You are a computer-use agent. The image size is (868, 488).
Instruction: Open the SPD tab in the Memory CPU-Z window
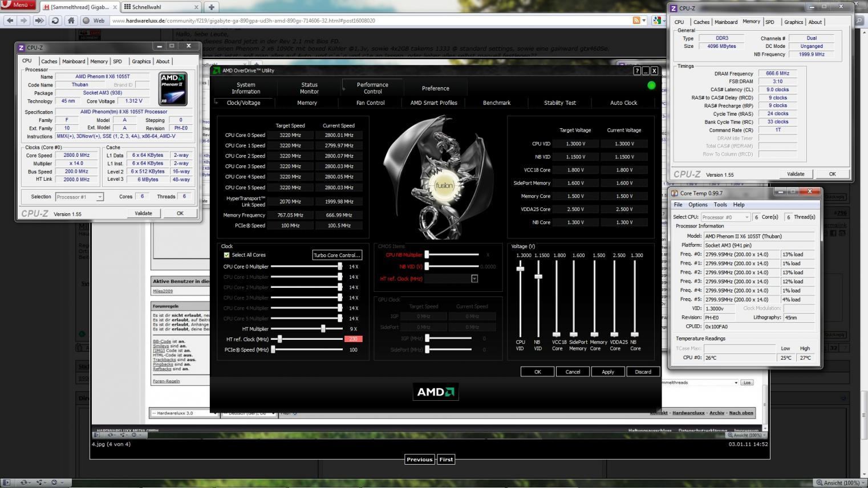coord(770,22)
